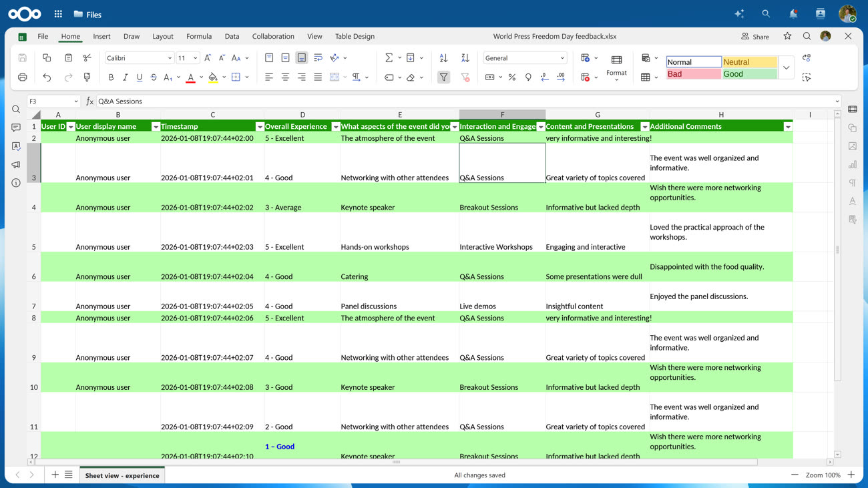Viewport: 868px width, 488px height.
Task: Decrease font size with the smaller A icon
Action: [222, 58]
